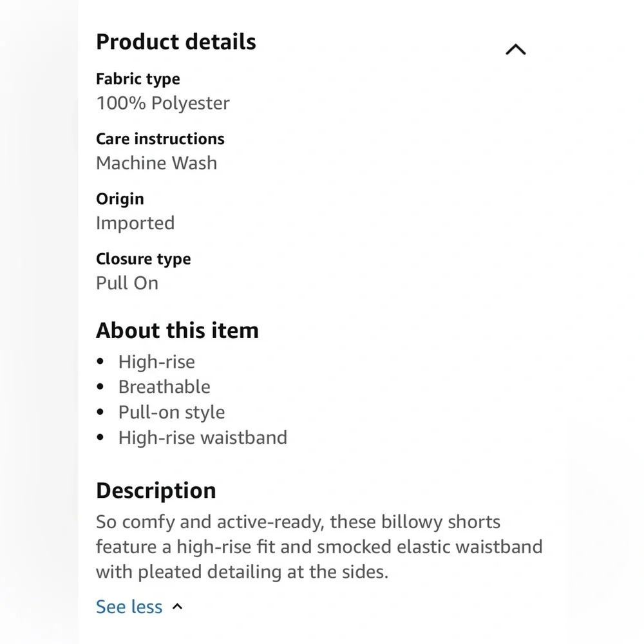Click the billowy shorts description paragraph
Viewport: 644px width, 644px height.
(x=319, y=547)
